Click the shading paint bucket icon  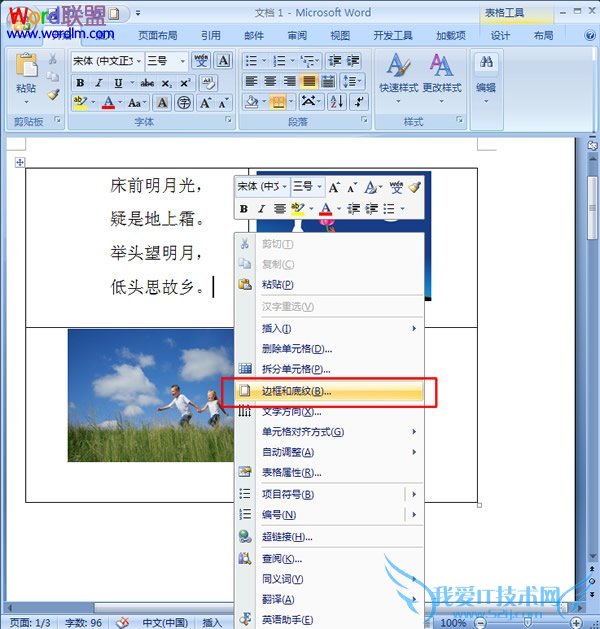(252, 102)
